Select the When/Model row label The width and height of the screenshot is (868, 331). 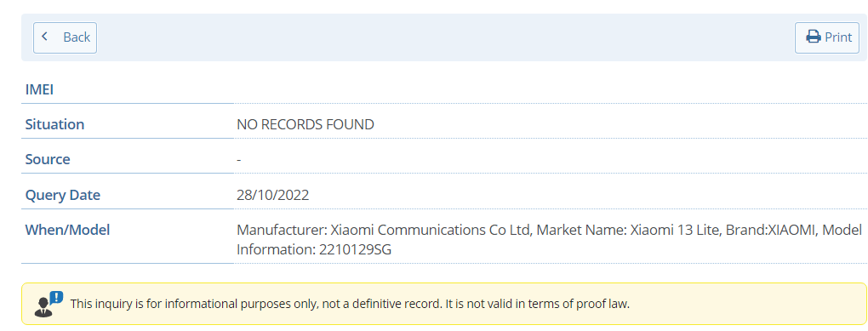click(67, 230)
